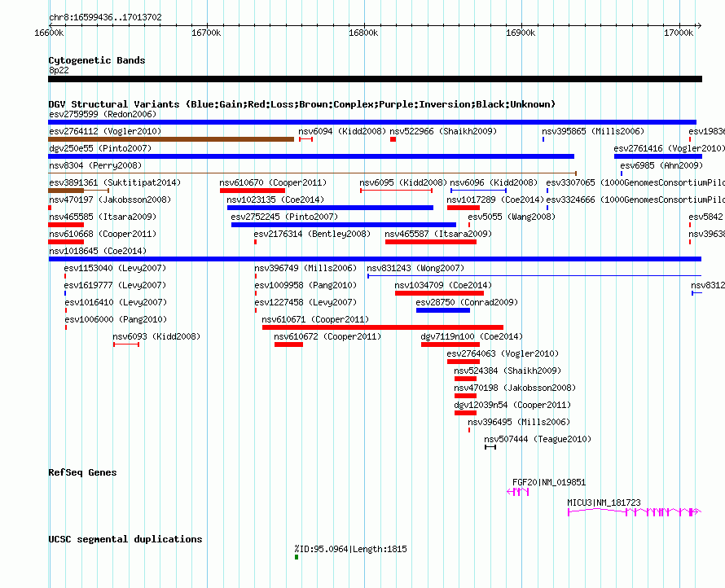The height and width of the screenshot is (588, 725).
Task: Open the RefSeq Genes track title
Action: (x=82, y=472)
